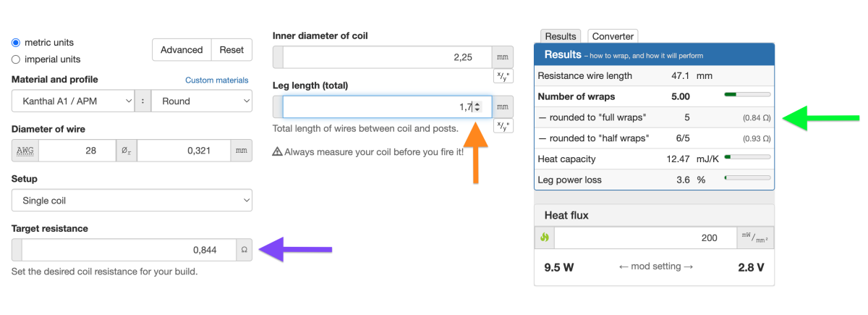Select the metric units radio button
This screenshot has width=868, height=315.
click(16, 43)
